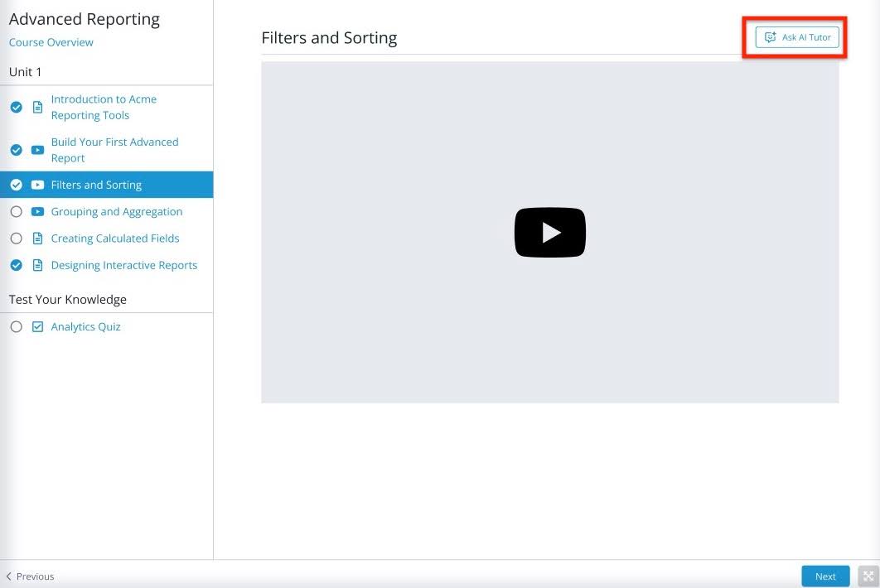880x588 pixels.
Task: Select the Grouping and Aggregation lesson
Action: click(117, 212)
